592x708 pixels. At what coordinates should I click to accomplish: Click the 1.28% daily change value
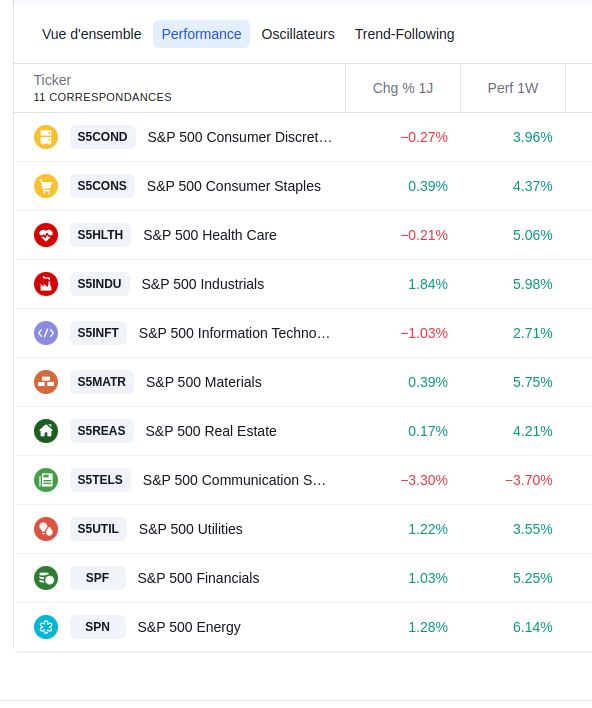428,627
